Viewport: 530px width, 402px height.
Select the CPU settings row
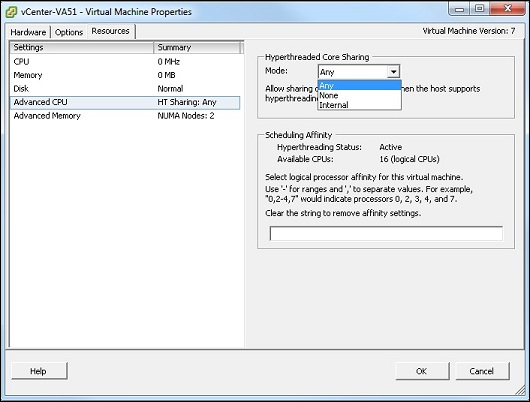click(x=125, y=62)
